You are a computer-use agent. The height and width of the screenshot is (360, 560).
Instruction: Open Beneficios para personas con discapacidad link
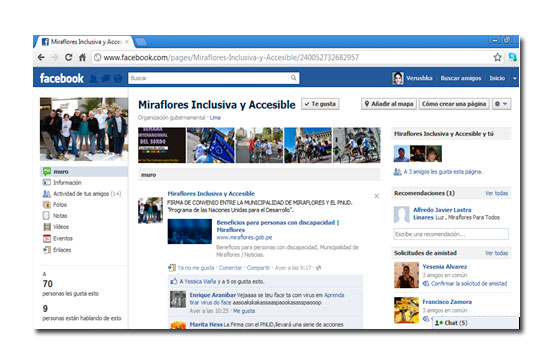pyautogui.click(x=278, y=226)
